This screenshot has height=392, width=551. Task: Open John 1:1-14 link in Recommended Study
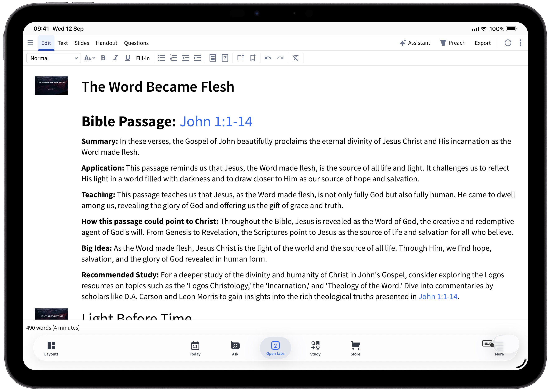438,297
